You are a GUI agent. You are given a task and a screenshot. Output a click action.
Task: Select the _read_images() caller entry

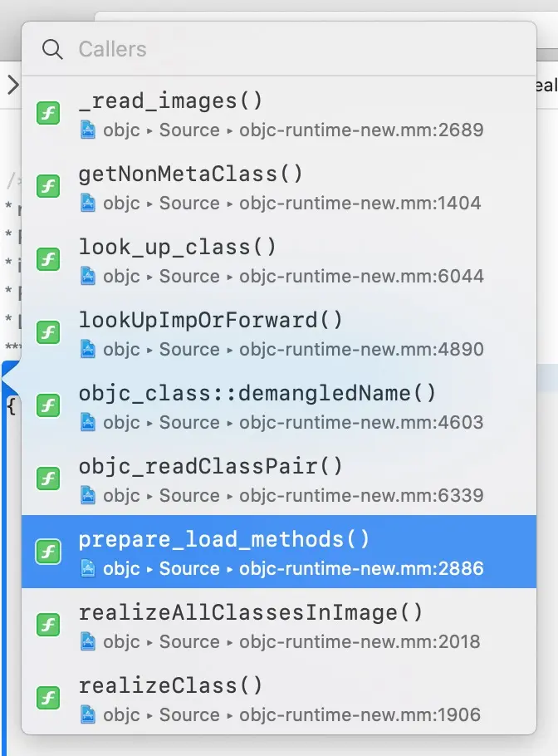coord(279,115)
